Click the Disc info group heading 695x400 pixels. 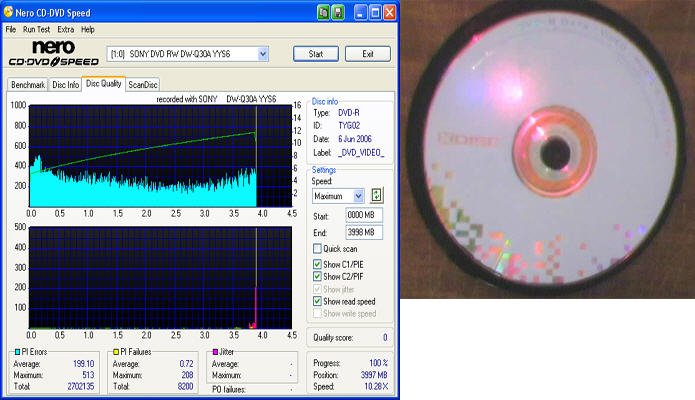tap(324, 101)
